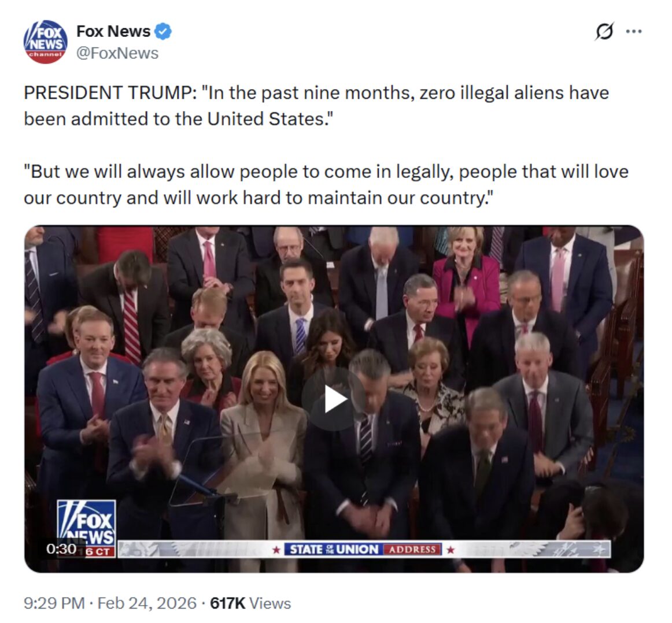Play the State of the Union video

click(334, 399)
